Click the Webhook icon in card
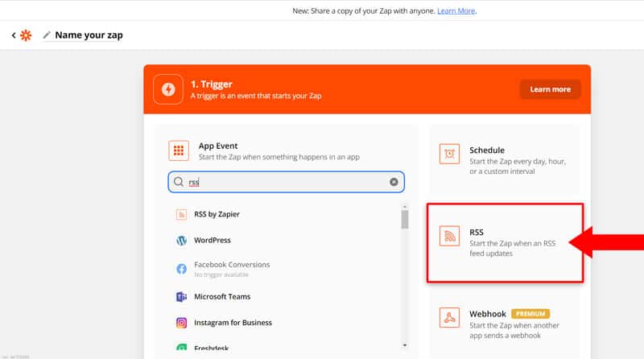This screenshot has height=359, width=644. click(449, 317)
